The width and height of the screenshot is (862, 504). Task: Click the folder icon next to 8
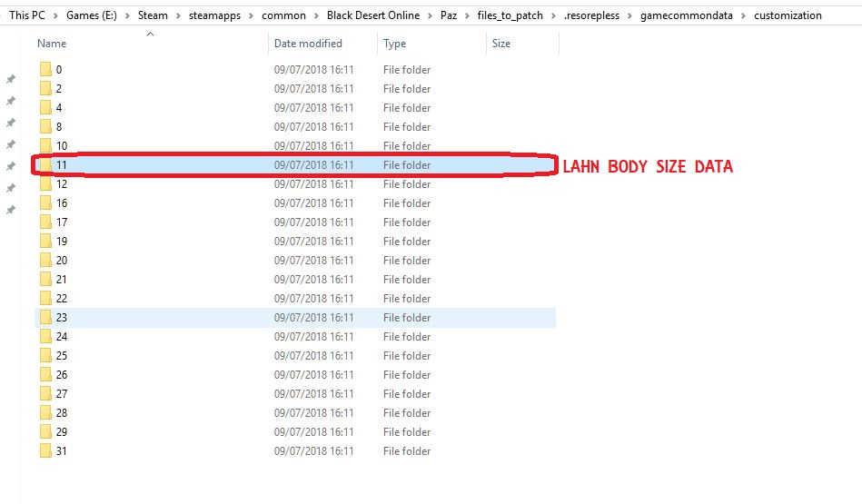pos(45,127)
